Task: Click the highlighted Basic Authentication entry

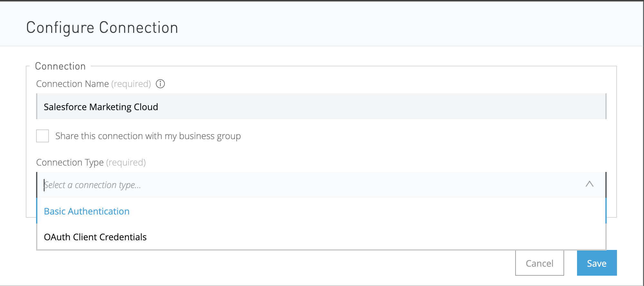Action: click(87, 211)
